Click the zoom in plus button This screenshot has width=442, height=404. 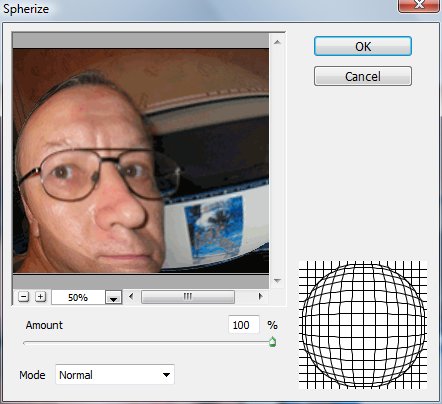(x=40, y=297)
